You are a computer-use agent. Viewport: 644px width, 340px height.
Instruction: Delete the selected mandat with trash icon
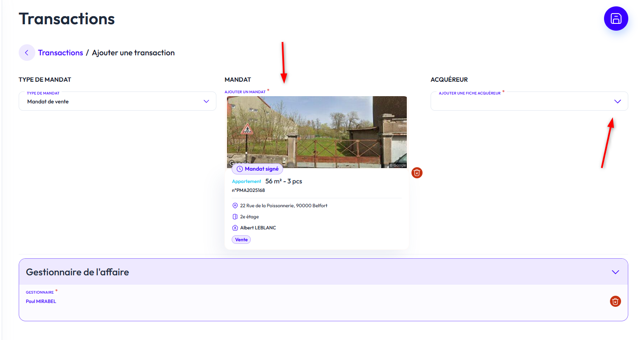tap(417, 173)
